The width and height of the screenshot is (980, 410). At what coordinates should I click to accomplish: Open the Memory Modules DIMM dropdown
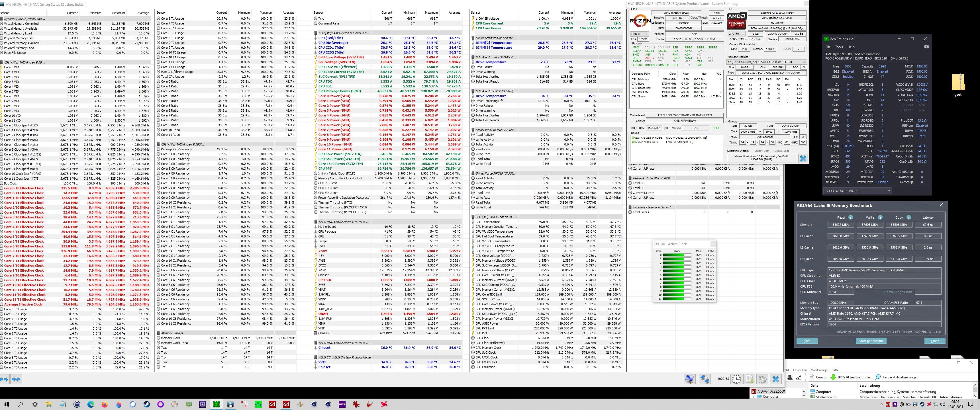coord(767,62)
